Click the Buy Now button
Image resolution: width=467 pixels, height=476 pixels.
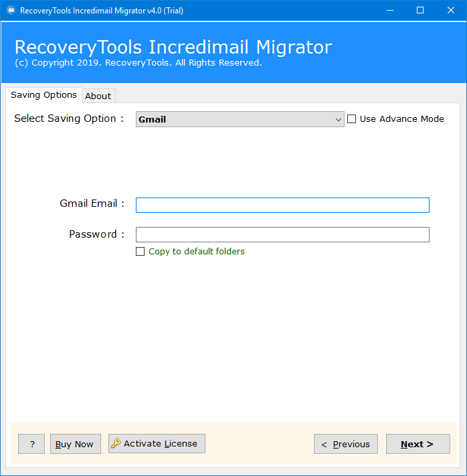[x=75, y=444]
